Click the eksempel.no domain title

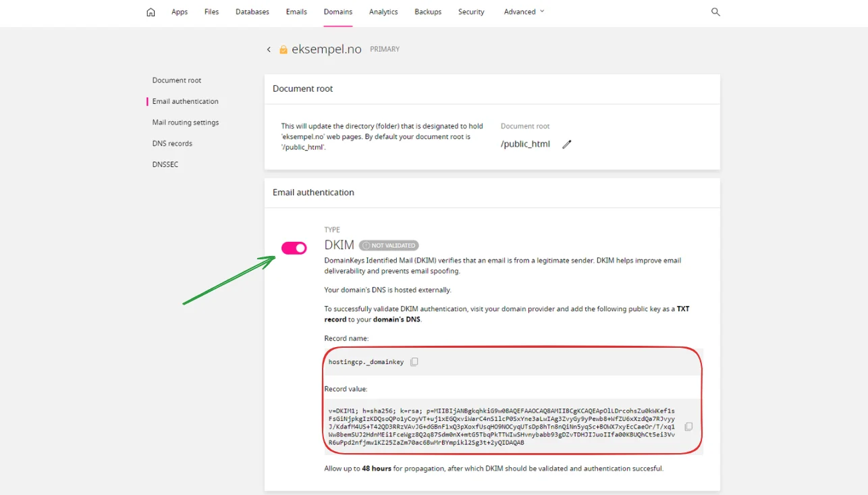pos(327,49)
